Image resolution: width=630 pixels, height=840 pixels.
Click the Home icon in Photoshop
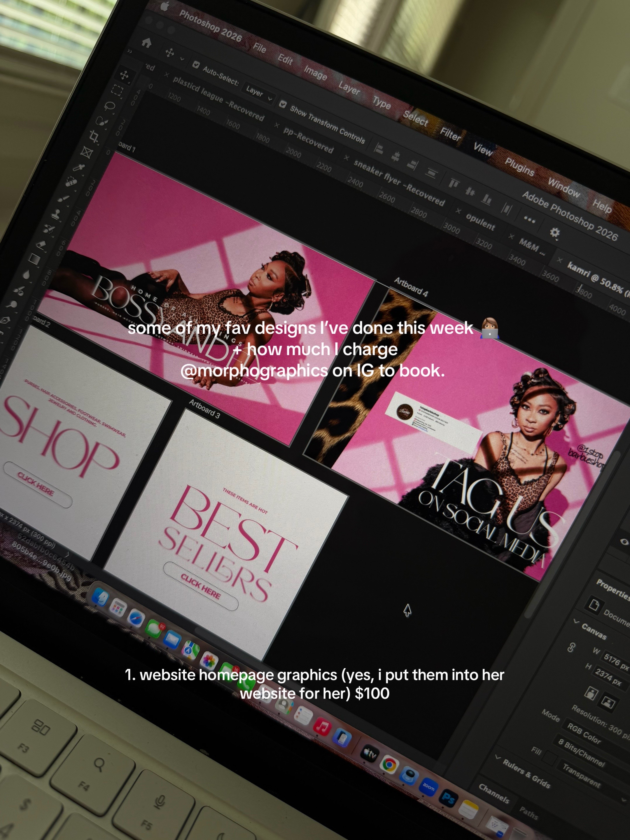pyautogui.click(x=147, y=43)
